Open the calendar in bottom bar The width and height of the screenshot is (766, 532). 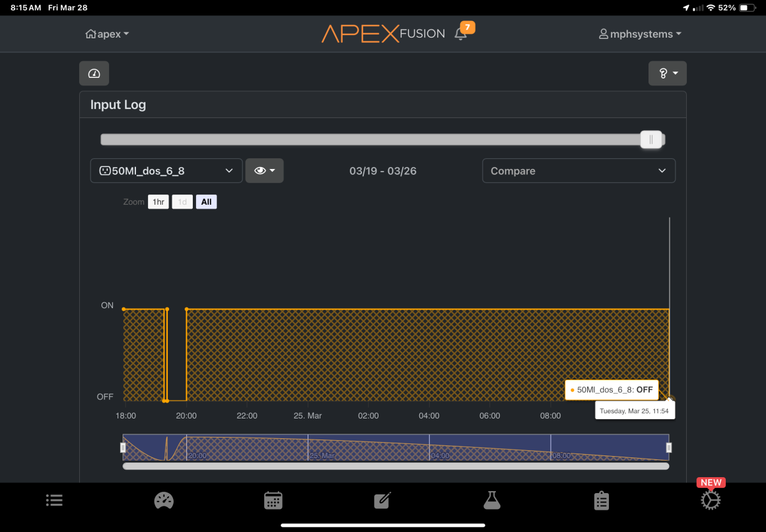[273, 501]
